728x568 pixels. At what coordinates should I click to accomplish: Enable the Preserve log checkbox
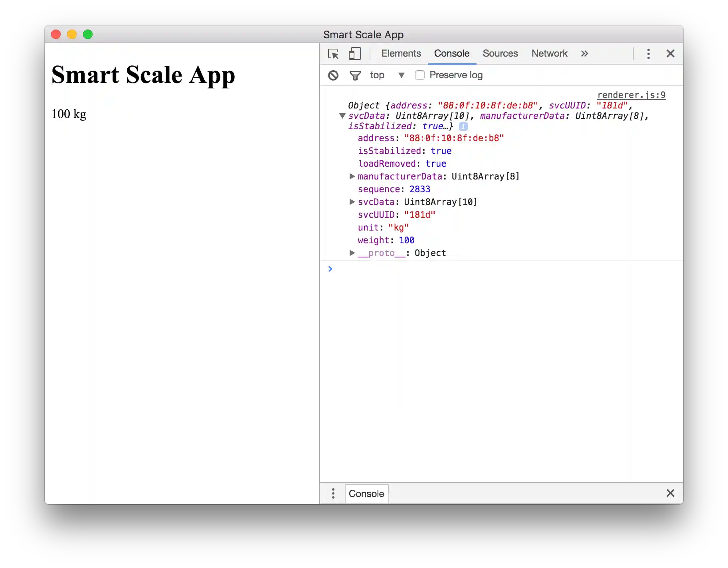point(419,75)
